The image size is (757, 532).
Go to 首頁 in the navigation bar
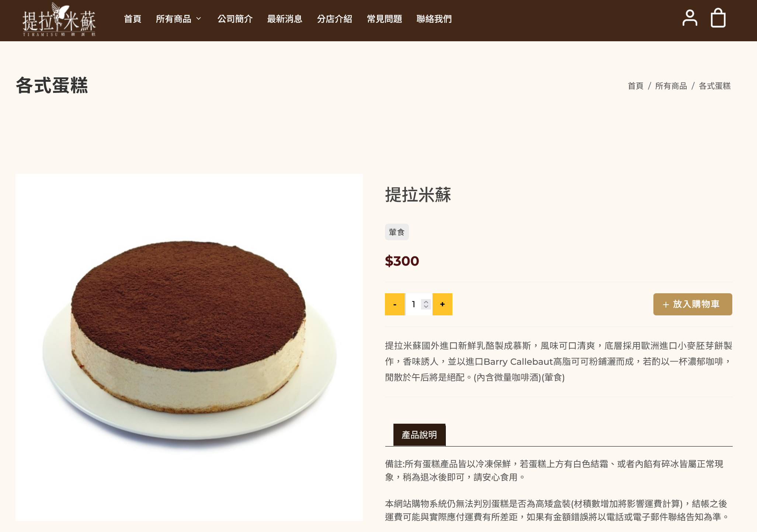133,19
